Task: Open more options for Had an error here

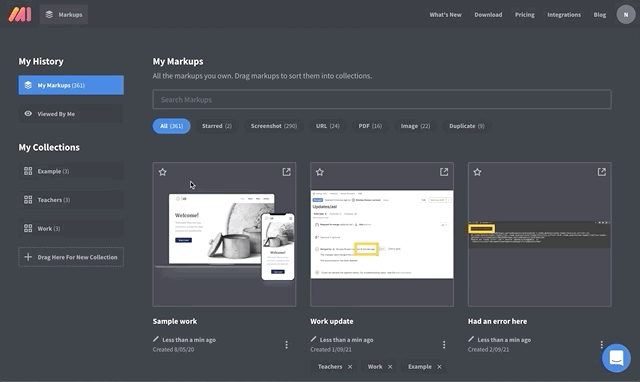Action: coord(602,345)
